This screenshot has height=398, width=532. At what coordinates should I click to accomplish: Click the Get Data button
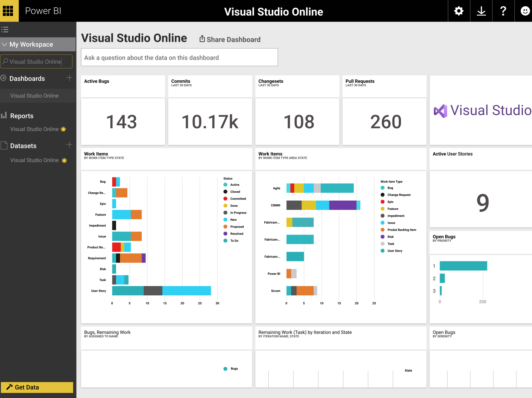click(37, 387)
